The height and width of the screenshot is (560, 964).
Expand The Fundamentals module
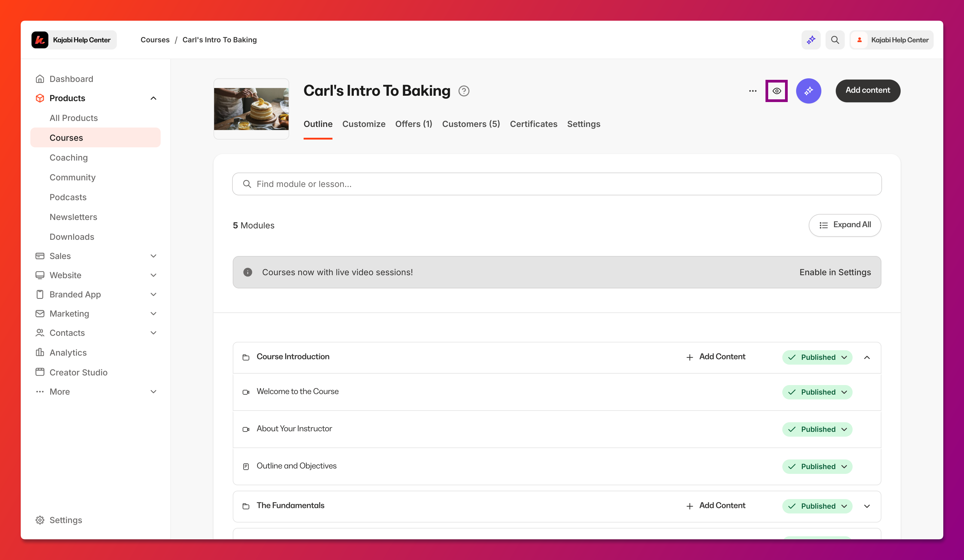click(x=867, y=506)
